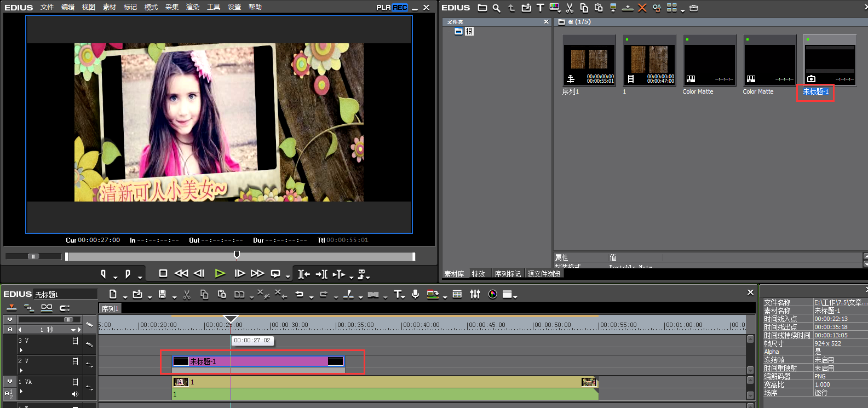
Task: Click the Stop button in the player
Action: pos(163,273)
